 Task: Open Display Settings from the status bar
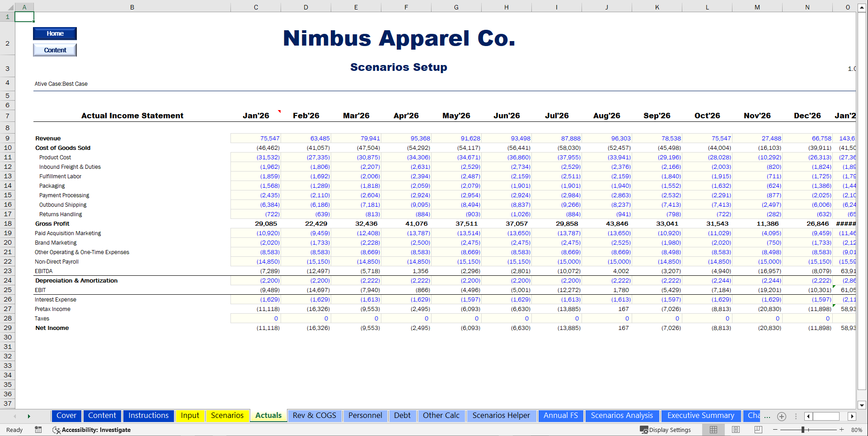[666, 430]
